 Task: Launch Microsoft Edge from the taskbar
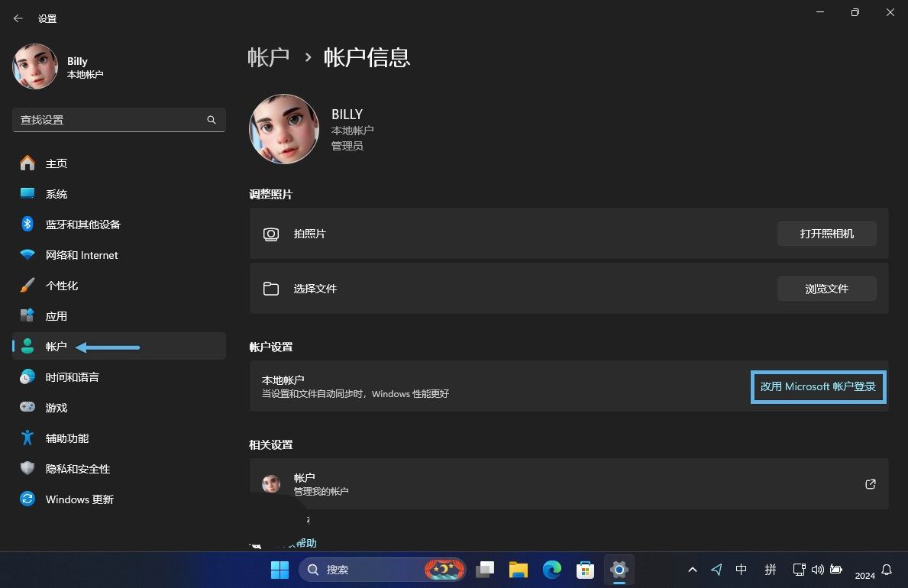click(551, 570)
